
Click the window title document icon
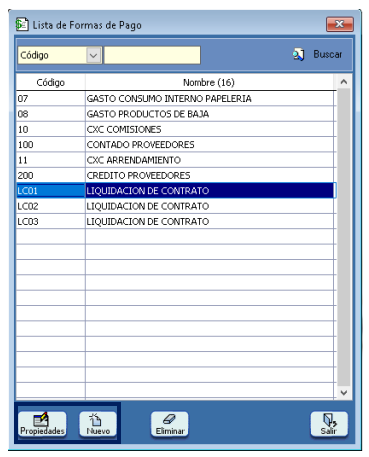tap(22, 25)
